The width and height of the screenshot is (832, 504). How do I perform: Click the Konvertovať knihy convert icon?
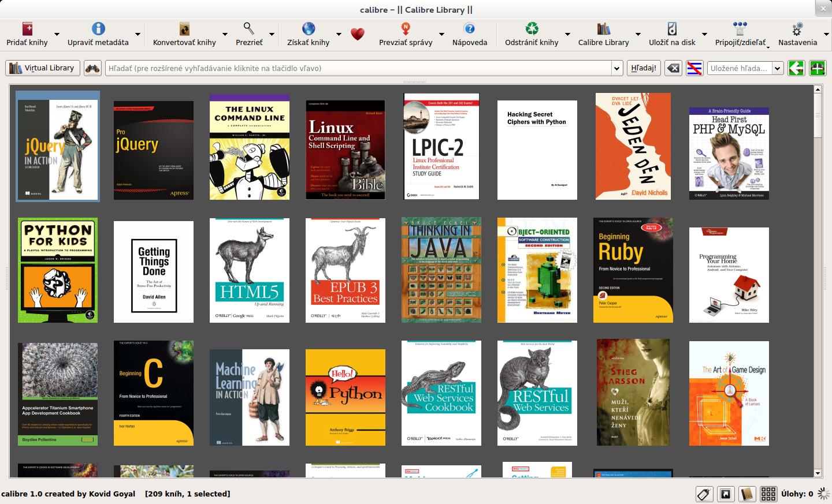pos(184,29)
